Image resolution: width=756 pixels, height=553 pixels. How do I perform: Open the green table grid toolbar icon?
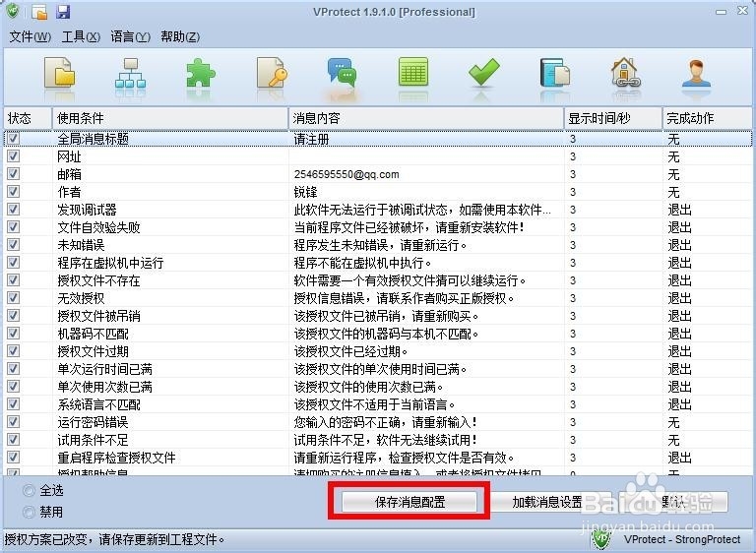point(413,72)
